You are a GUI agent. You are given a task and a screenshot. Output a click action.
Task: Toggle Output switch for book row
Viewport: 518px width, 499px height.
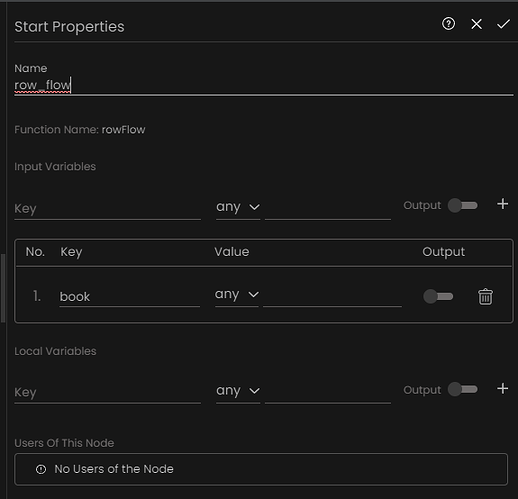click(x=438, y=296)
